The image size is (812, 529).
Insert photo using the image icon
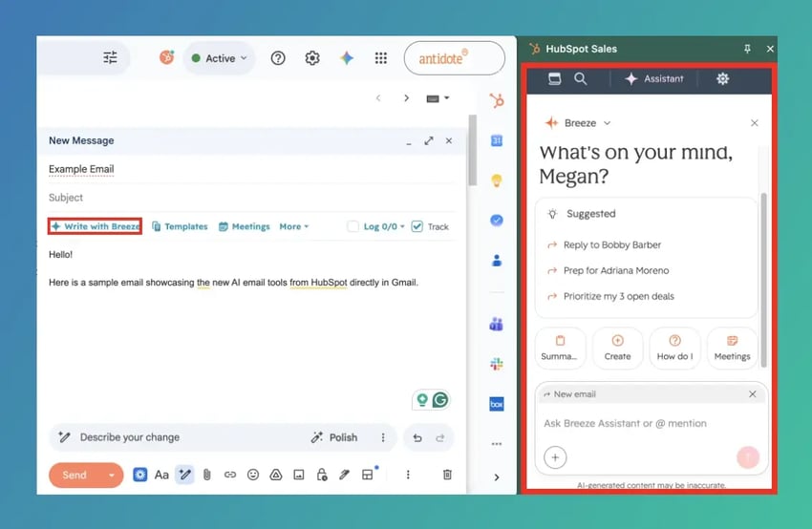click(299, 475)
